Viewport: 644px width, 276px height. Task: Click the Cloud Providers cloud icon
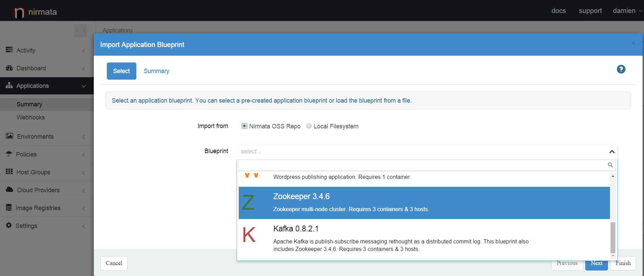click(10, 189)
